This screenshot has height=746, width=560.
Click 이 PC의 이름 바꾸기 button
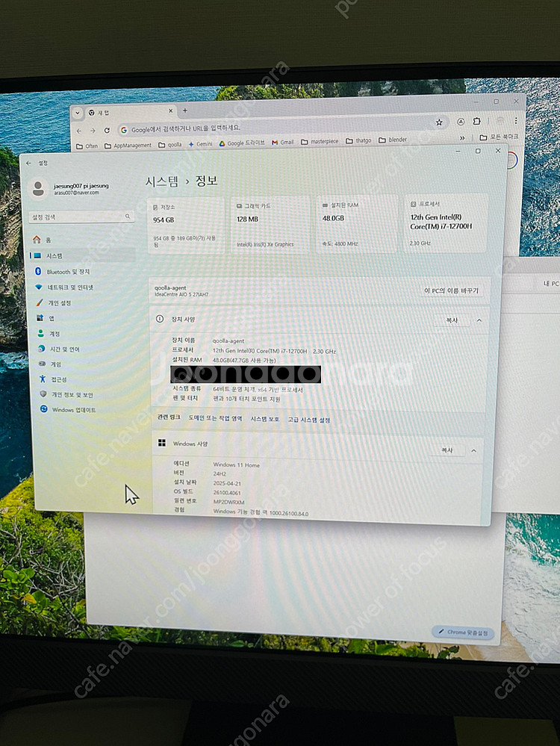(x=451, y=290)
